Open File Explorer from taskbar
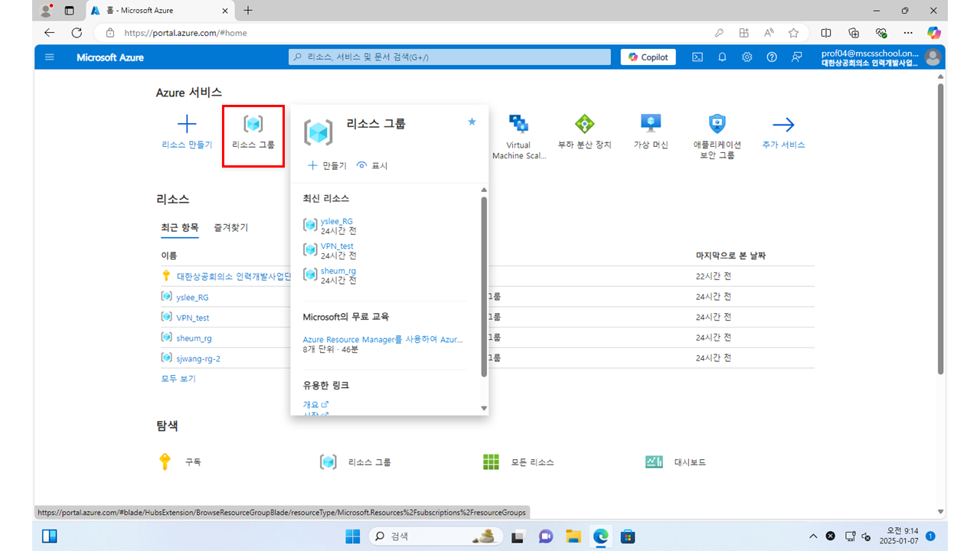 point(573,536)
